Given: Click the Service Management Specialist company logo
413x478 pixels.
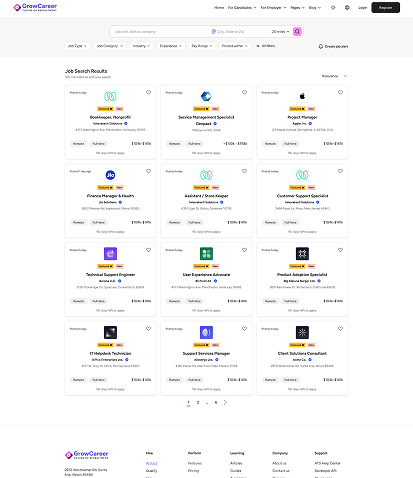Looking at the screenshot, I should (x=206, y=96).
